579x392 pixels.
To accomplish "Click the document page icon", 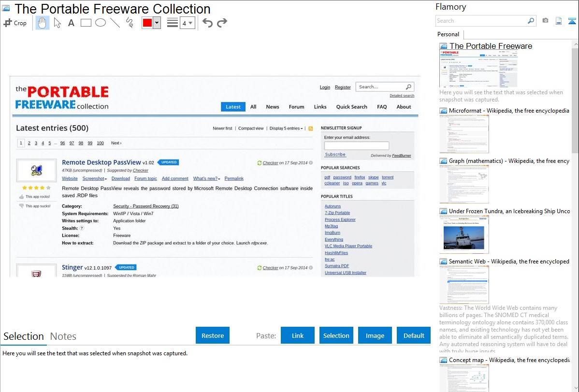I will 559,21.
